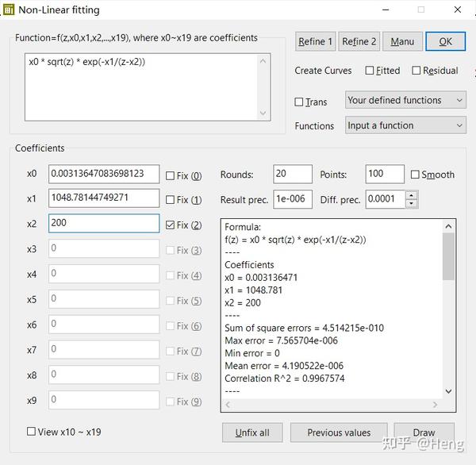The image size is (476, 465).
Task: Click the x0 coefficient input field
Action: coord(103,174)
